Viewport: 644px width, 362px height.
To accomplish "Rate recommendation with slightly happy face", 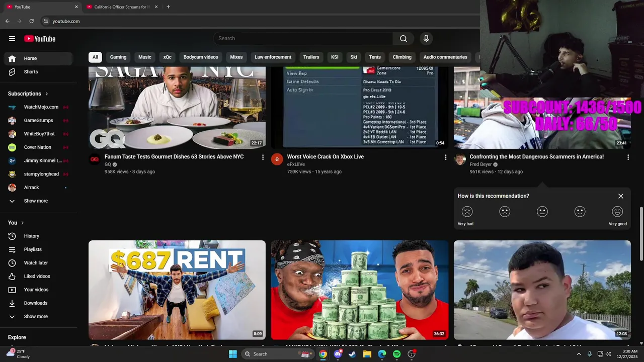I will tap(580, 212).
